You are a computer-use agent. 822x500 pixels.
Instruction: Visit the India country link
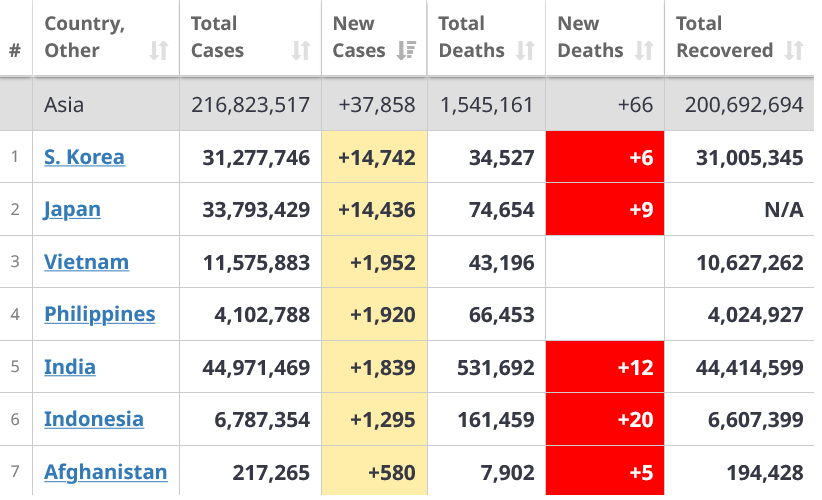click(x=70, y=367)
